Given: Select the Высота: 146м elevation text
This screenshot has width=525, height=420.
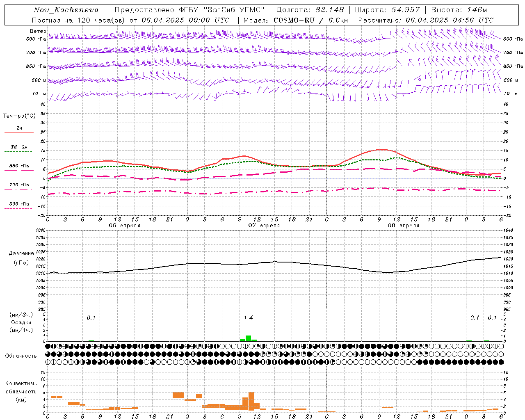Looking at the screenshot, I should click(459, 10).
